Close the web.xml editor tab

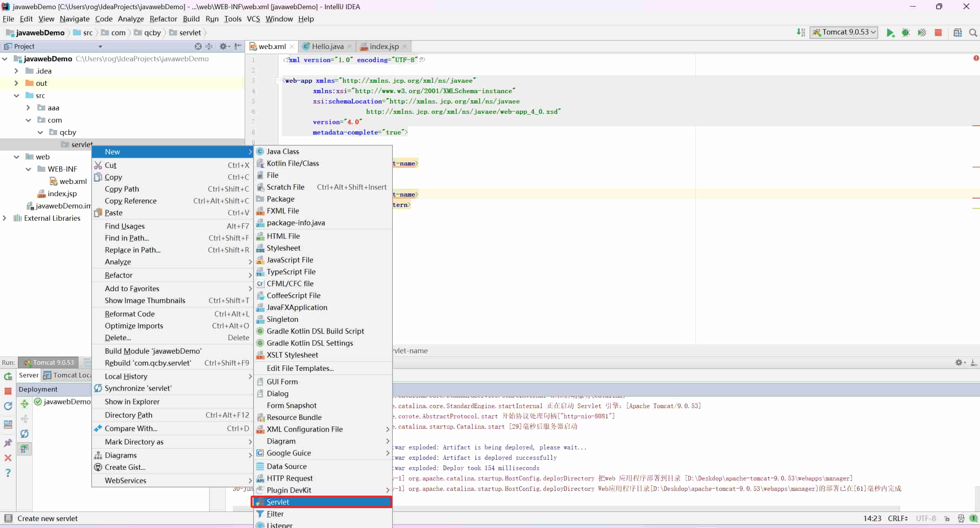coord(292,46)
